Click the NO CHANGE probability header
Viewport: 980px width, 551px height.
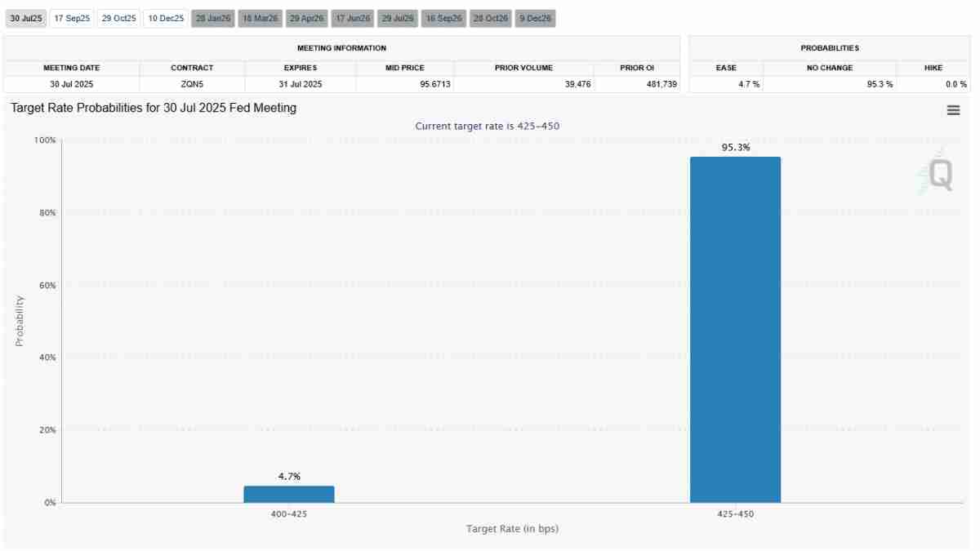[x=830, y=68]
